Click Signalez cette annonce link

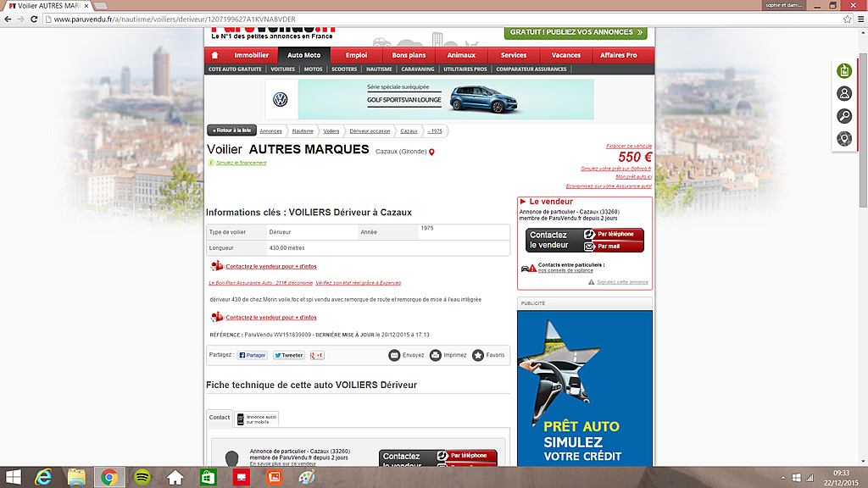(x=622, y=282)
